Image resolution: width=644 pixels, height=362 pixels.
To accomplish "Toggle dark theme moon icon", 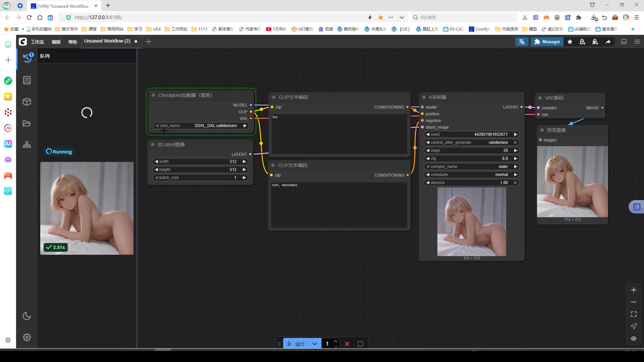I will click(27, 316).
